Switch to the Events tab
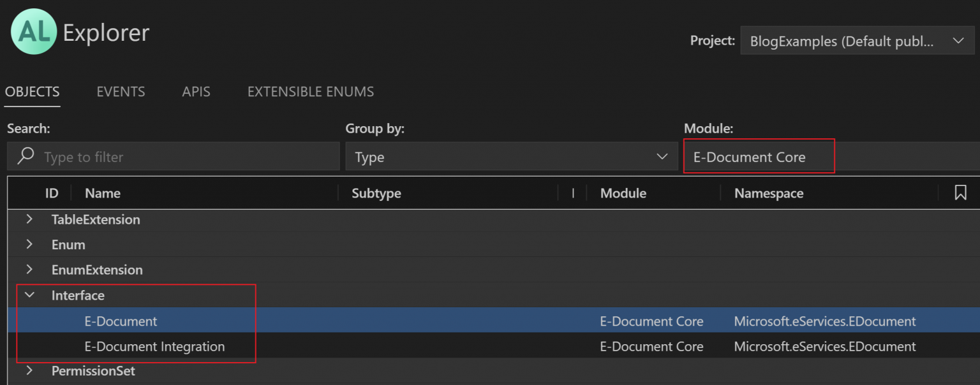The width and height of the screenshot is (980, 385). [x=121, y=92]
